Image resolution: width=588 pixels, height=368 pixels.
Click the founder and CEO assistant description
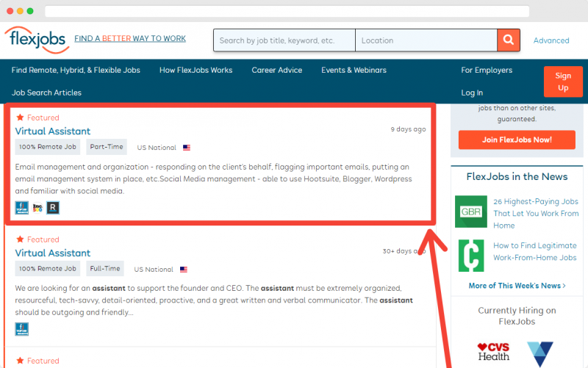pyautogui.click(x=214, y=300)
